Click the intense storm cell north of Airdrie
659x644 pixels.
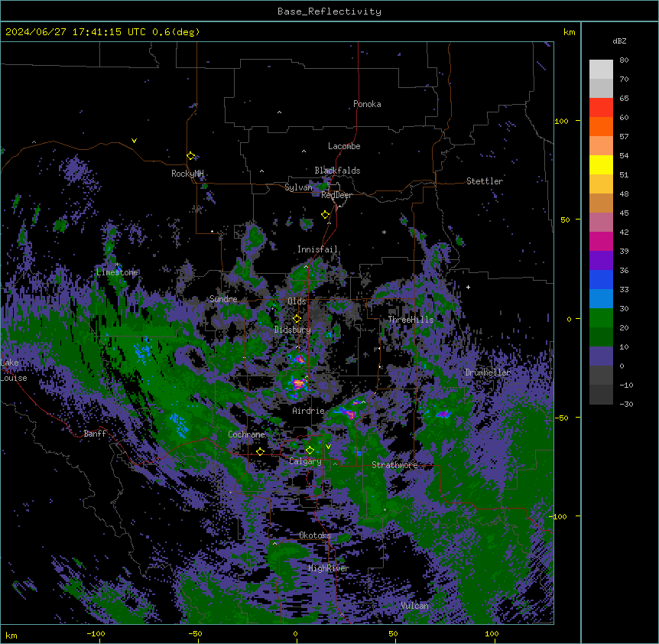298,383
